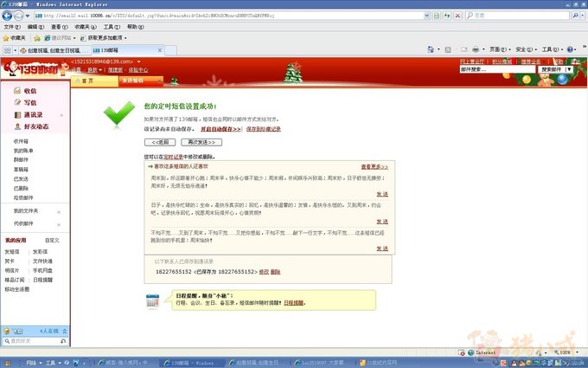Click 日程提醒 link in yellow tip box

pos(294,303)
